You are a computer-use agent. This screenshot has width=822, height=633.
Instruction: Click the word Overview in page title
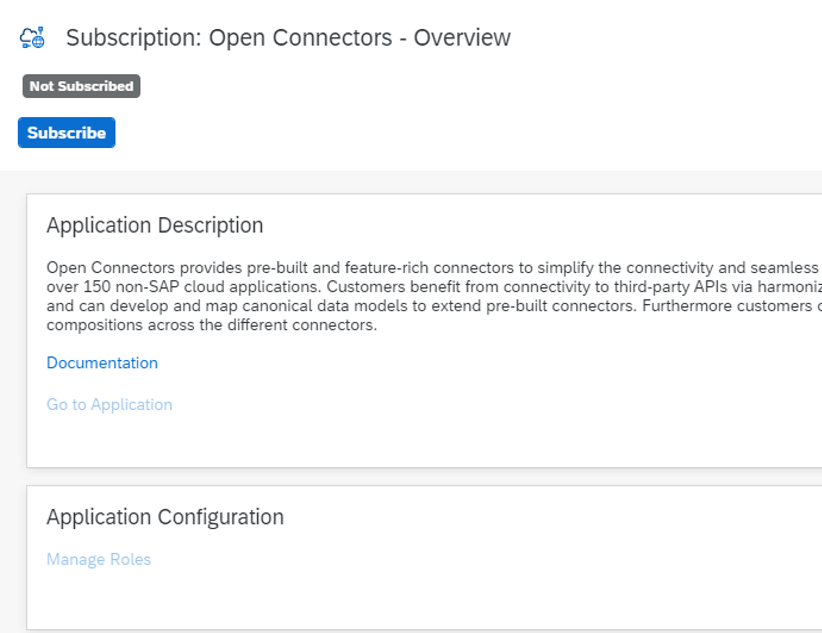click(x=462, y=38)
